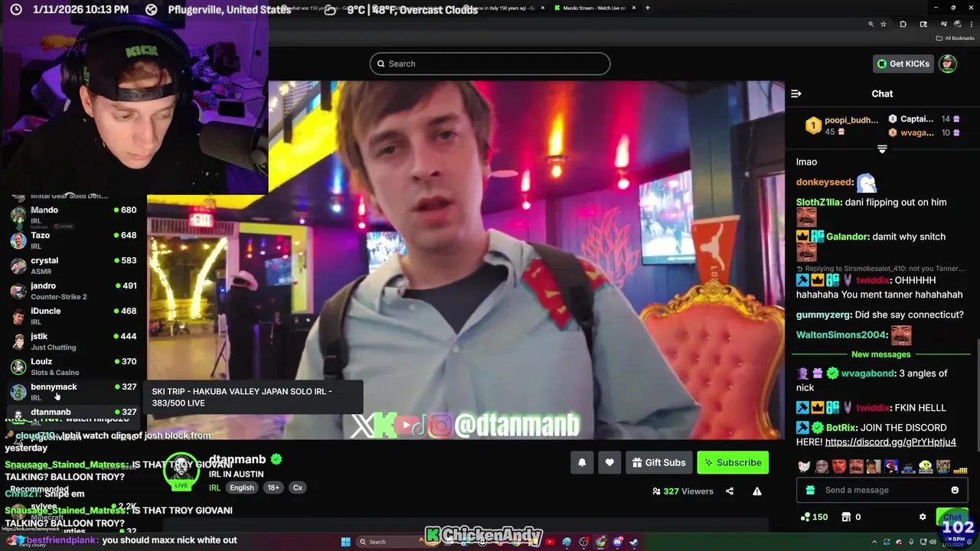Open Tazo channel in sidebar

point(73,240)
